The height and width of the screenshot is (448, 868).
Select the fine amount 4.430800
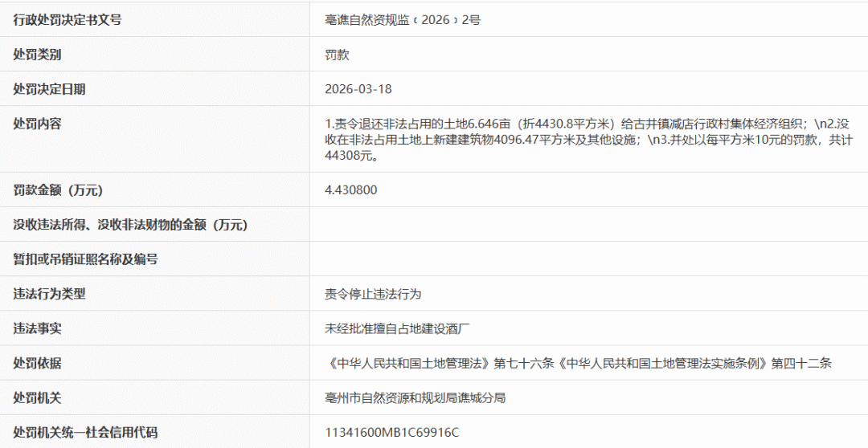pos(351,190)
